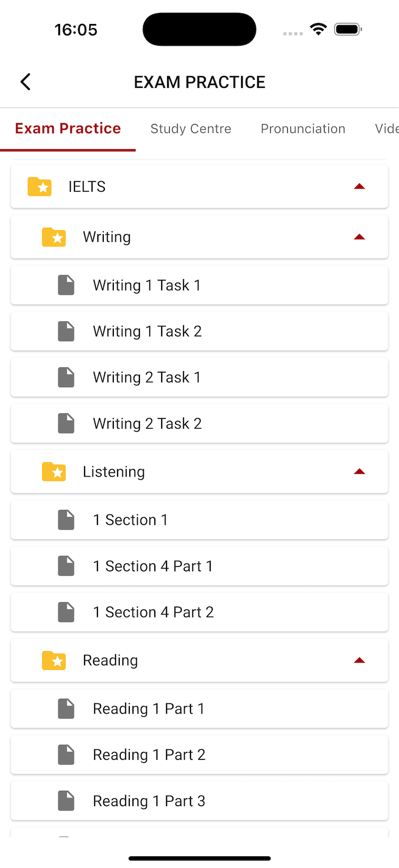Open 1 Section 4 Part 1
Screen dimensions: 399x868
[x=153, y=566]
